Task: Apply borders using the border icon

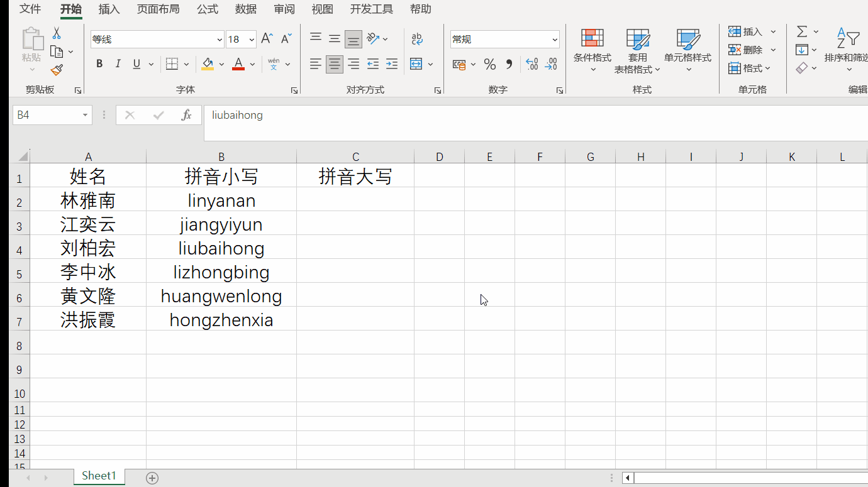Action: pyautogui.click(x=172, y=63)
